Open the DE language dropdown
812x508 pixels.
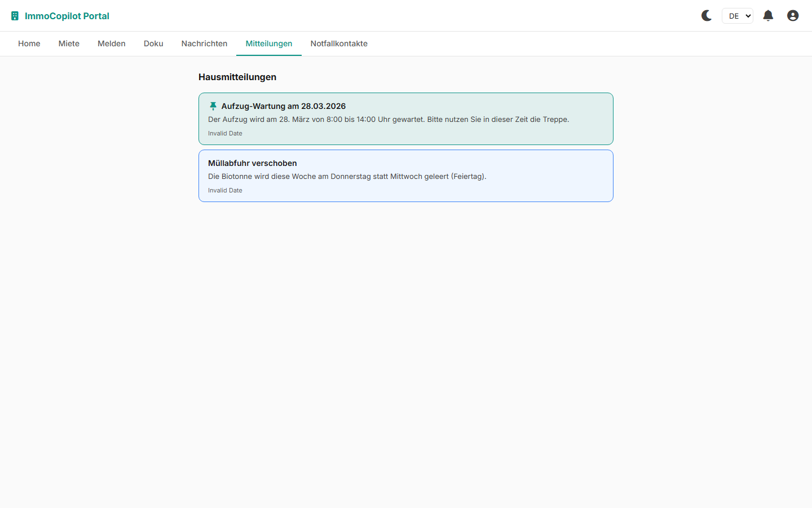point(737,16)
